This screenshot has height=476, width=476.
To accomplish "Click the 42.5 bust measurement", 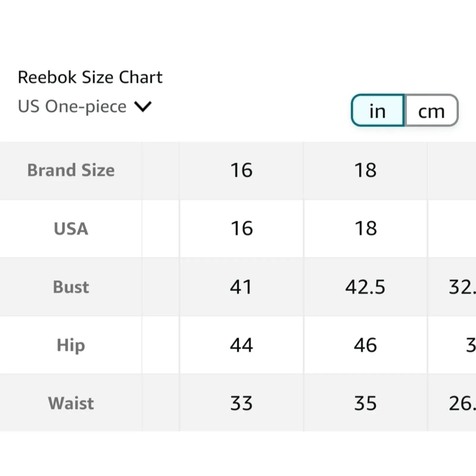I will coord(365,287).
